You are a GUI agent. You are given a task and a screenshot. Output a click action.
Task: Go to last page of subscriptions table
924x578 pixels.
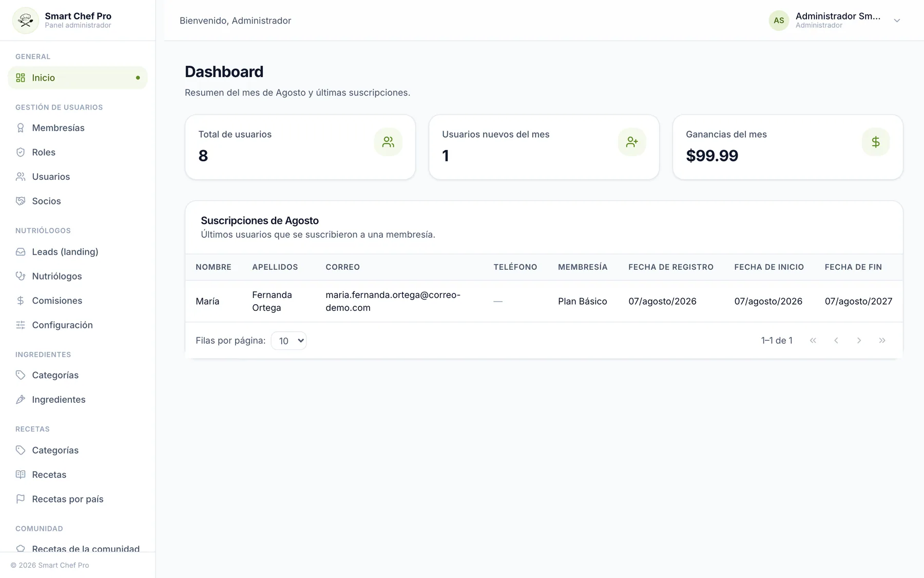click(882, 340)
